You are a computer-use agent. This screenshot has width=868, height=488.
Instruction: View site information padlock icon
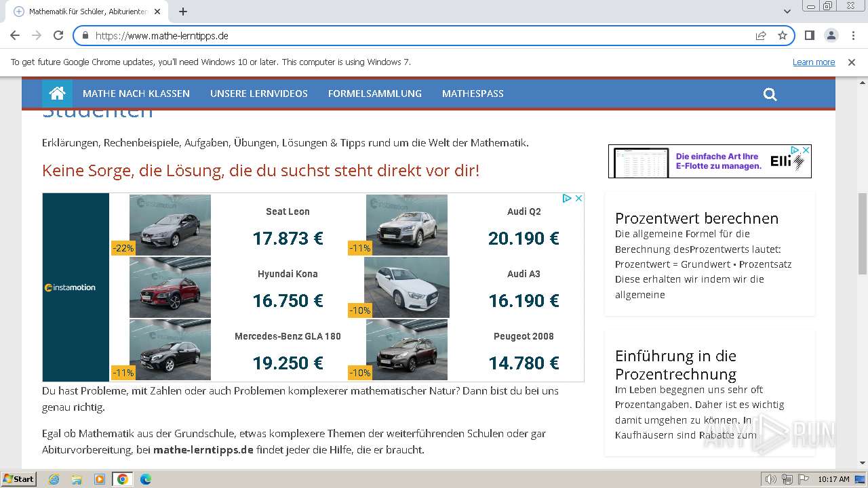pyautogui.click(x=85, y=35)
